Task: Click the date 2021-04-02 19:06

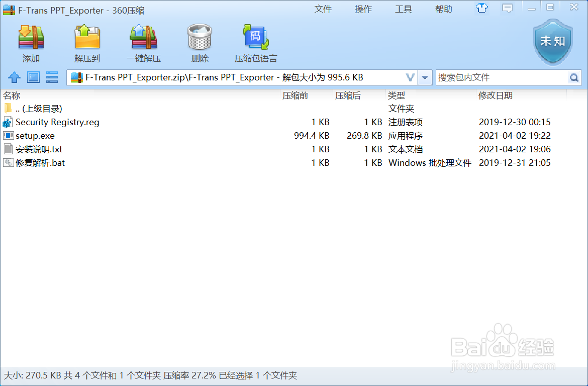Action: (515, 149)
